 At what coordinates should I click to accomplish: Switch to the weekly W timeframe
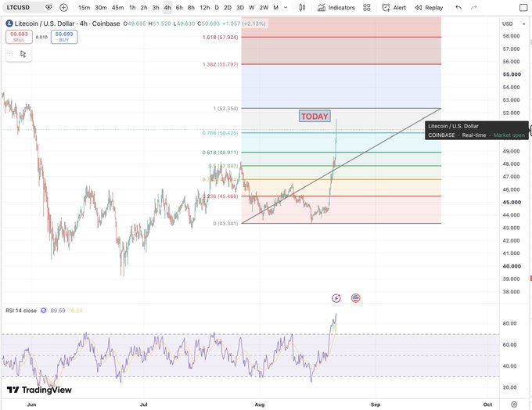[251, 8]
